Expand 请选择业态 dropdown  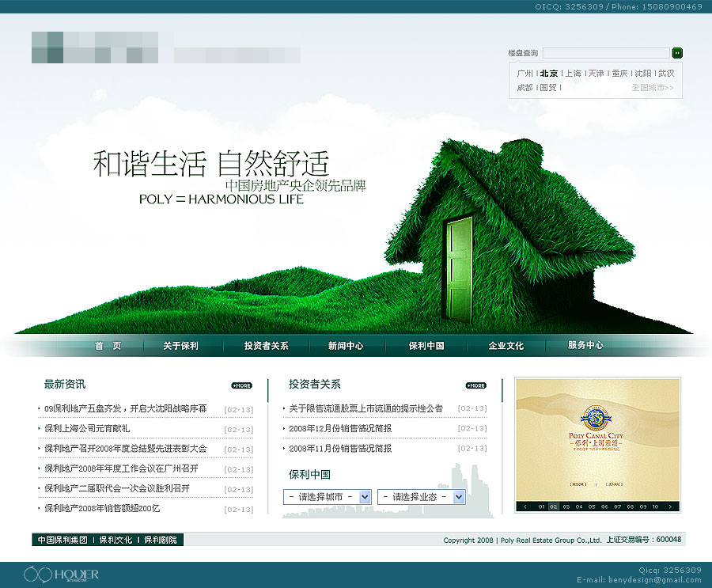coord(422,497)
